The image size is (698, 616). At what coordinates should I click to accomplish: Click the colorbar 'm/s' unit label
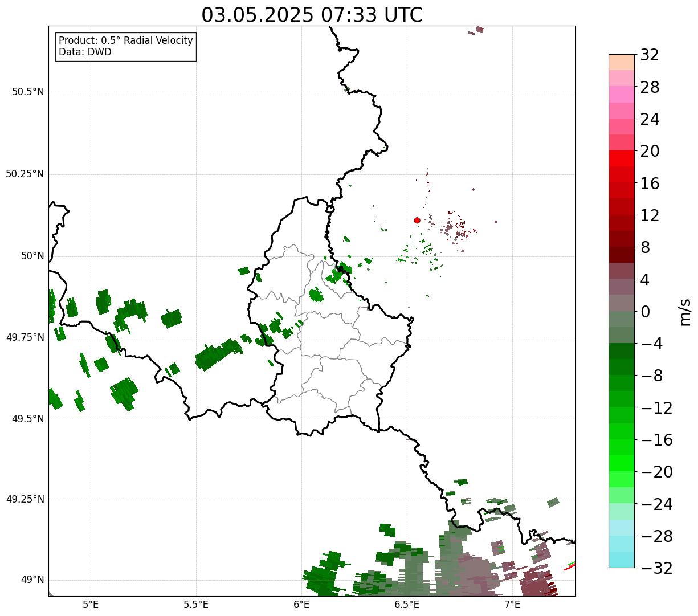(684, 312)
